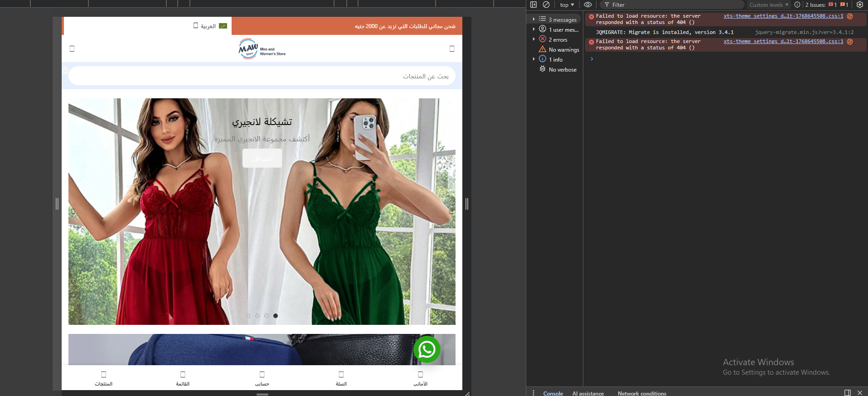Open the jquery-migrate.min.js source link
The image size is (868, 396).
coord(804,33)
